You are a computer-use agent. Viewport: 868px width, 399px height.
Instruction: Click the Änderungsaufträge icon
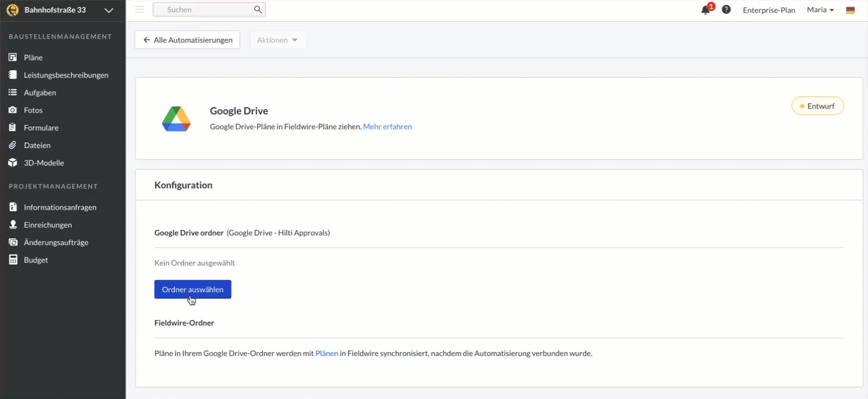tap(13, 242)
